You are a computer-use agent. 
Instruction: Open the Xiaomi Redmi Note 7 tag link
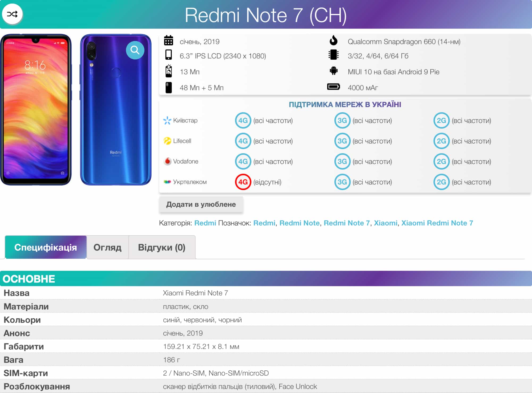coord(437,223)
